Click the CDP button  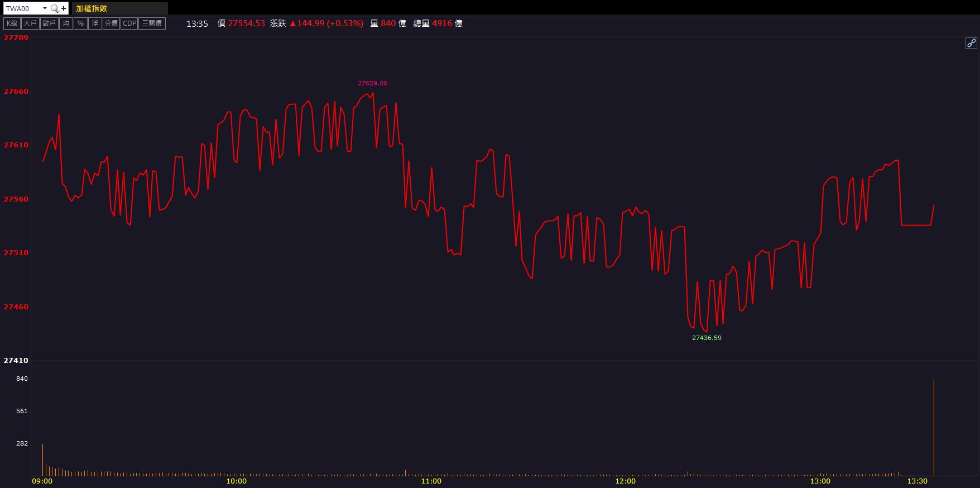129,23
